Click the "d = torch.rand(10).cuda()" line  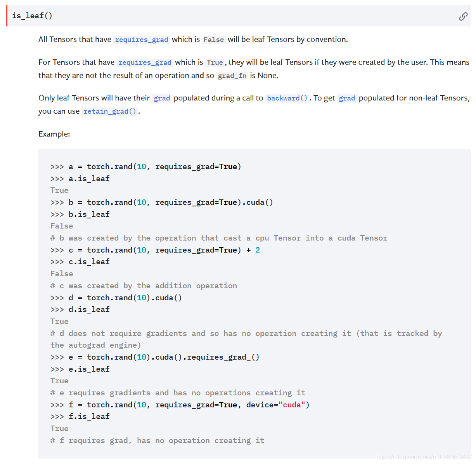125,298
